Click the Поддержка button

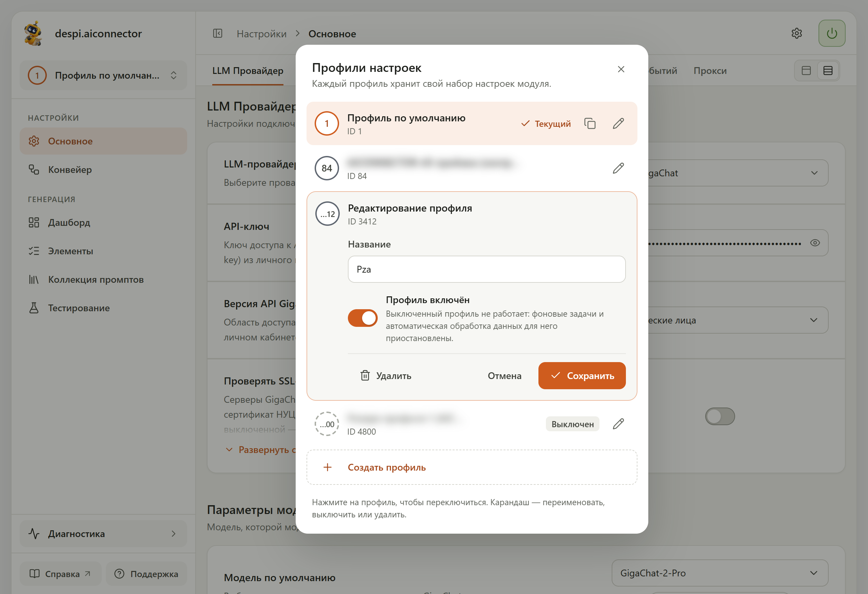point(146,574)
